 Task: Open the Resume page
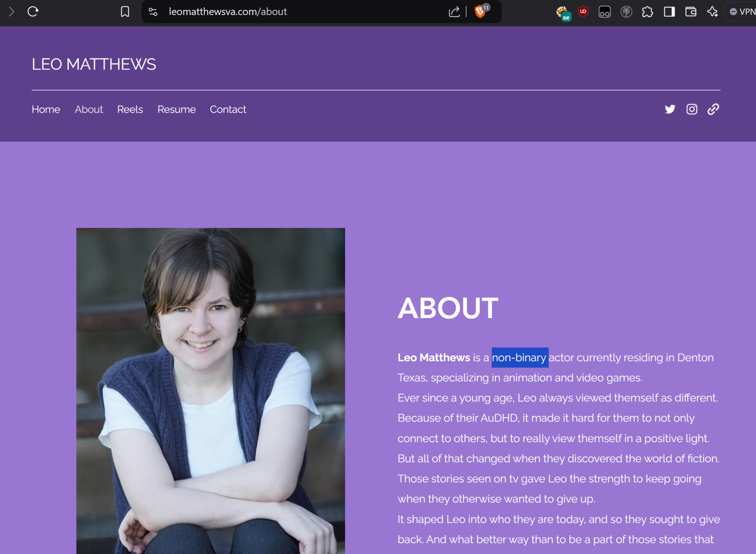176,109
